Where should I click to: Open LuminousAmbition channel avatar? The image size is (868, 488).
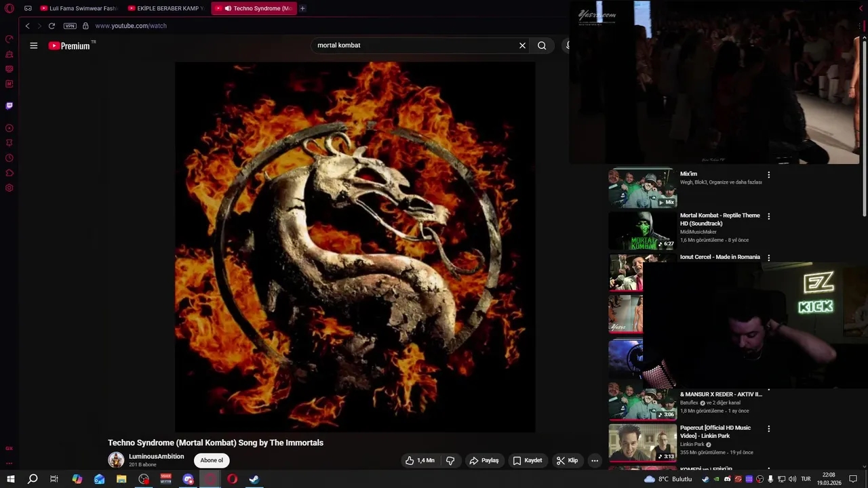[x=116, y=460]
